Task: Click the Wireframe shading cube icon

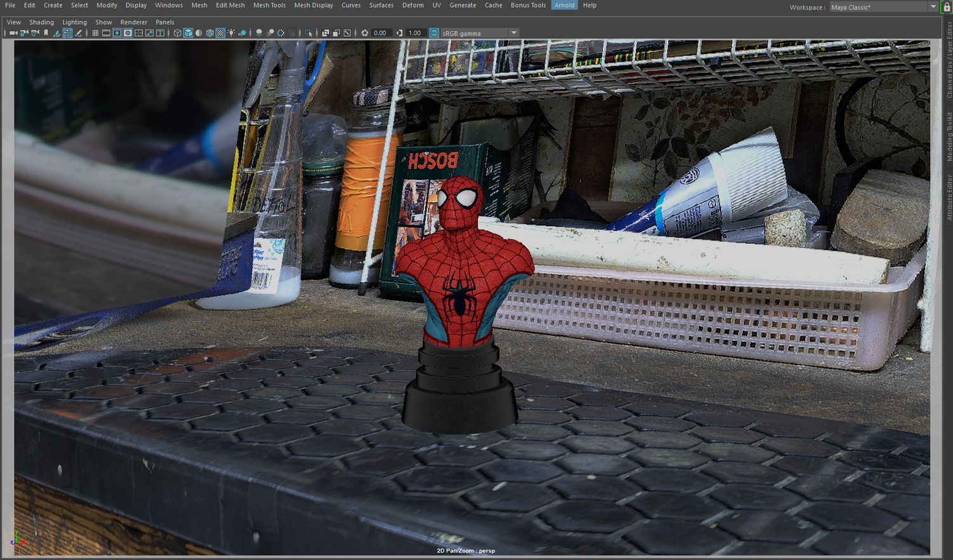Action: [x=177, y=33]
